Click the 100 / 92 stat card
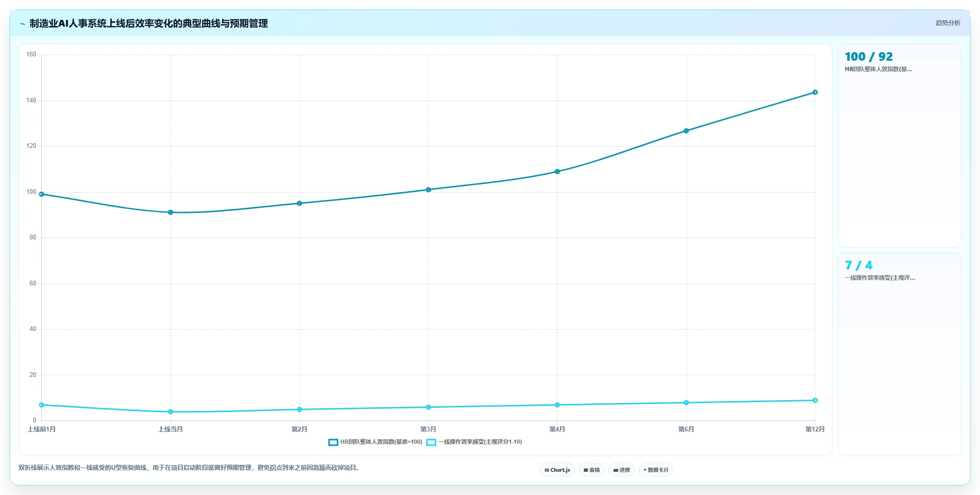Viewport: 980px width, 495px height. (x=899, y=146)
